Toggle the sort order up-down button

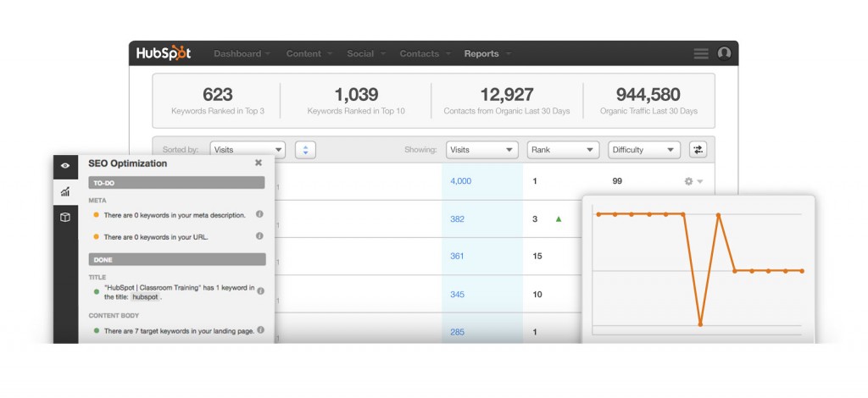click(x=305, y=150)
